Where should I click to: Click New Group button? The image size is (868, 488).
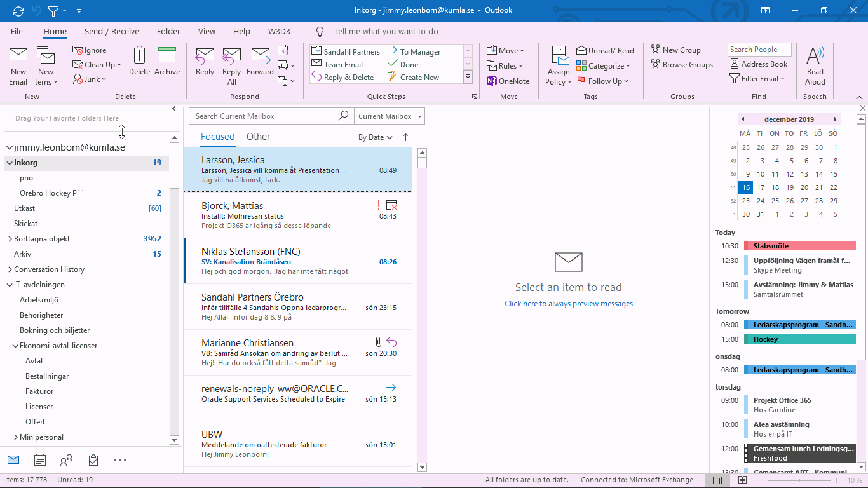coord(676,50)
